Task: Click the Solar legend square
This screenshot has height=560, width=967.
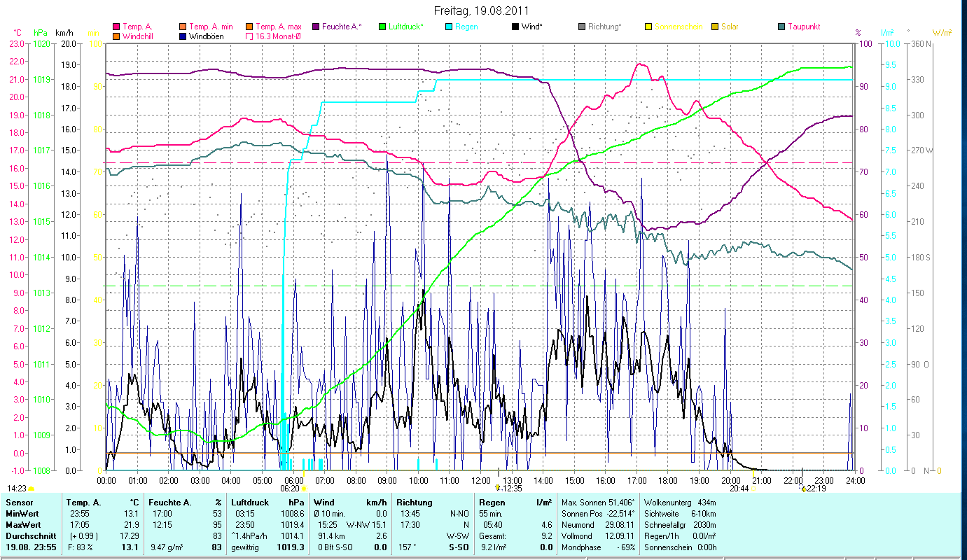Action: point(715,27)
